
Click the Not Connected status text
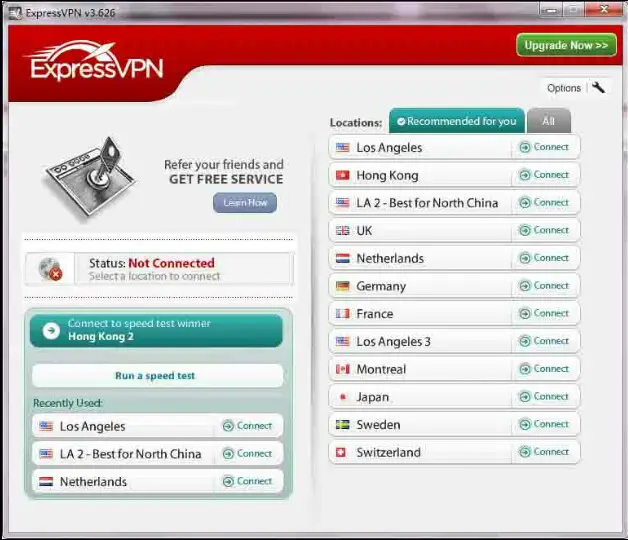171,263
